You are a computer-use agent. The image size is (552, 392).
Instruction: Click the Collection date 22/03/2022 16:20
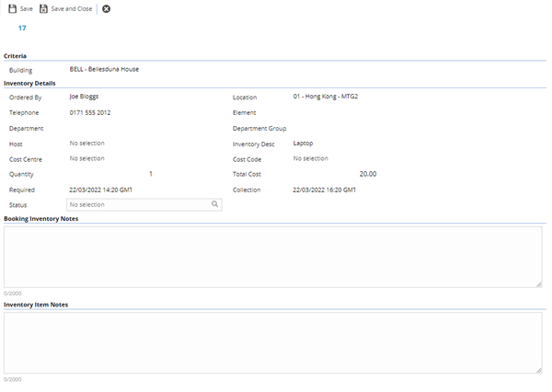[x=324, y=190]
